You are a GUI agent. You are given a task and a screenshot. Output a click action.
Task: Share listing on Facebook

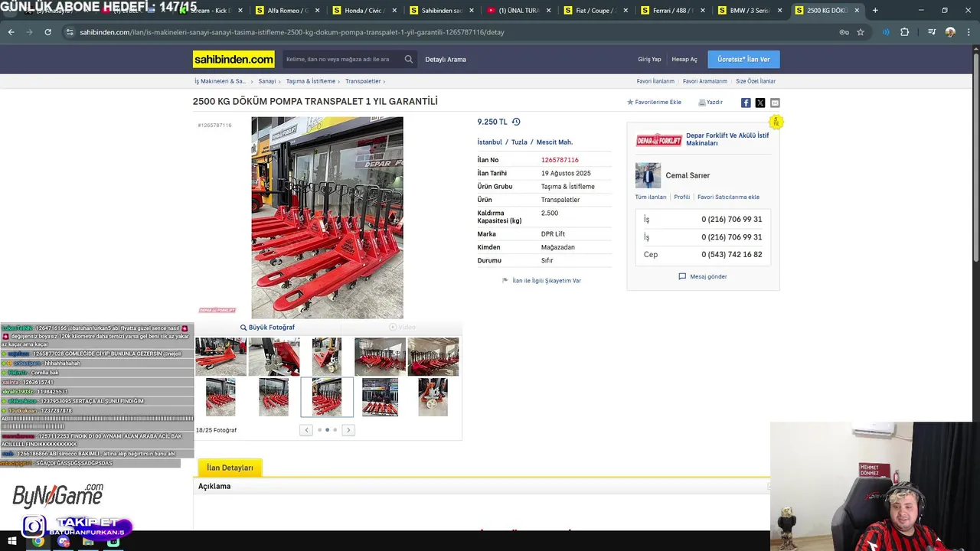(x=746, y=103)
